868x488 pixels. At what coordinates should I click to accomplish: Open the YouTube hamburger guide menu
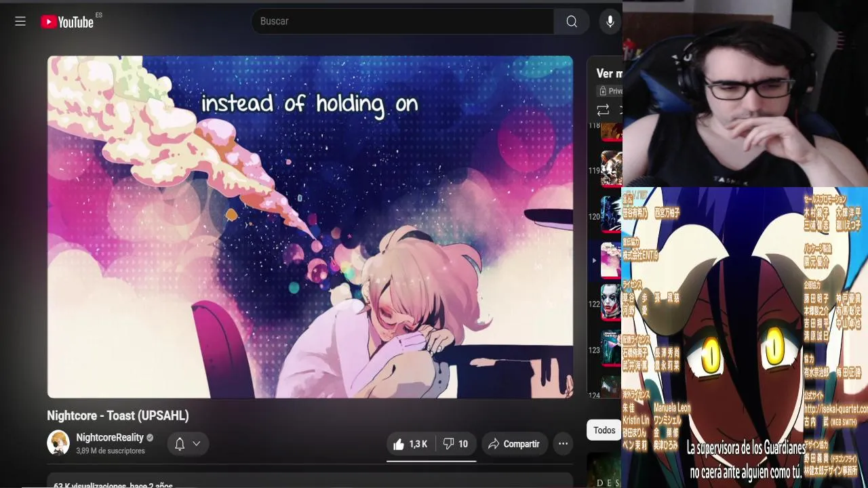click(x=20, y=22)
